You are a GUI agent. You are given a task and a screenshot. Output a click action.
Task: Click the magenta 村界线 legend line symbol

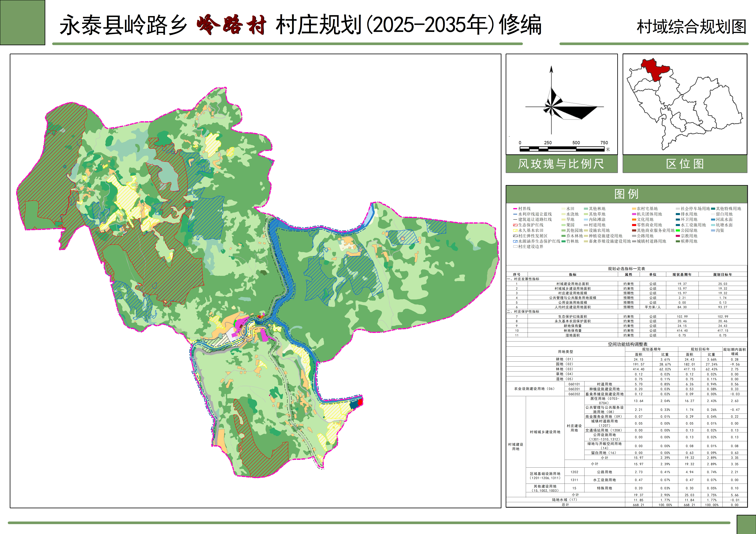(x=515, y=209)
